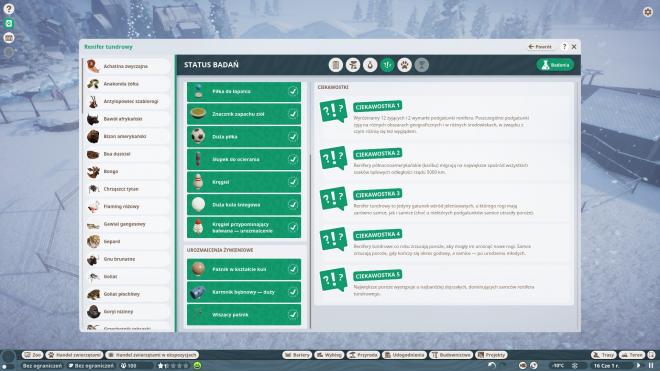Click the play speed arrow near date
This screenshot has height=371, width=660.
pyautogui.click(x=639, y=366)
